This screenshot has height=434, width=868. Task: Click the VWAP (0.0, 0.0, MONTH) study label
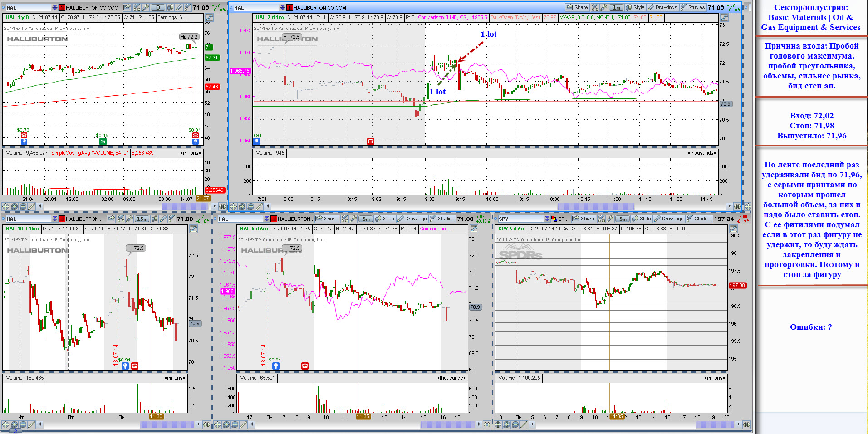point(587,17)
